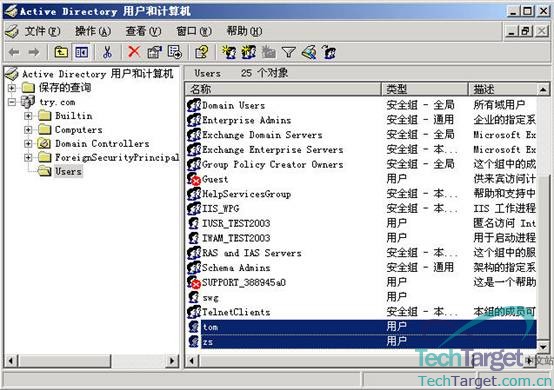The image size is (554, 390).
Task: Open the 查看(V) menu
Action: (143, 31)
